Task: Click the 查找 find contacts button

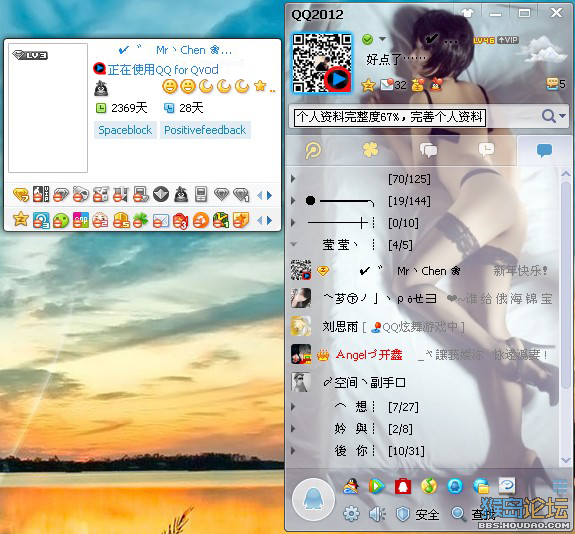Action: click(x=473, y=514)
